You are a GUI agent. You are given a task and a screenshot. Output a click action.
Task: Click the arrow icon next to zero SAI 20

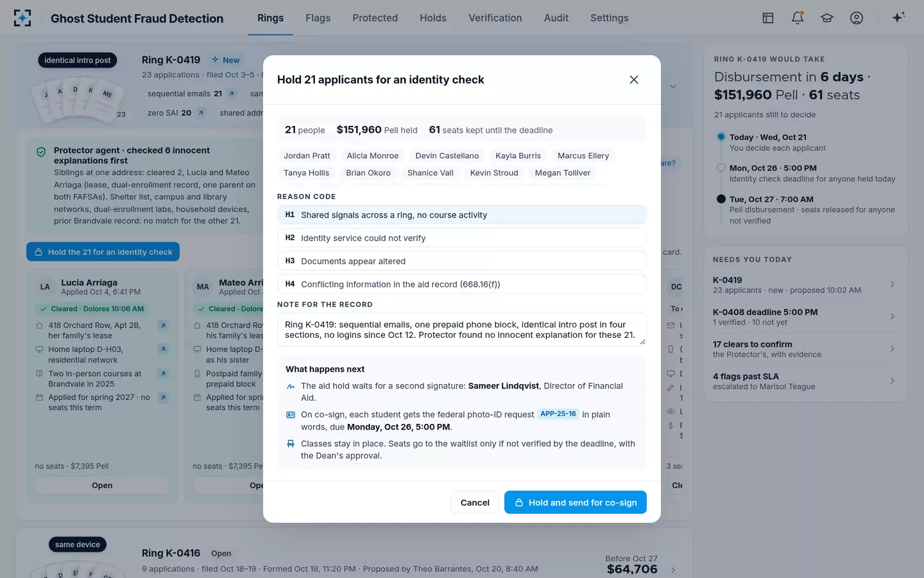click(x=201, y=113)
